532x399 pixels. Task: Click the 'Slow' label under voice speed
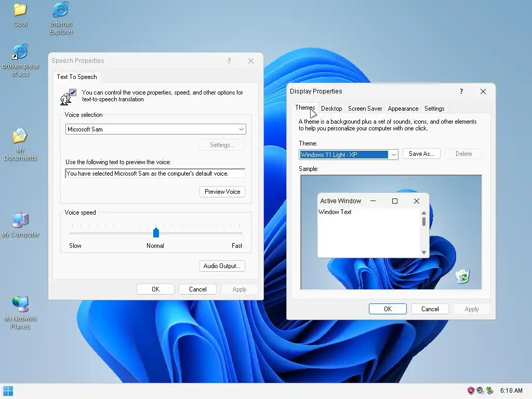tap(75, 246)
